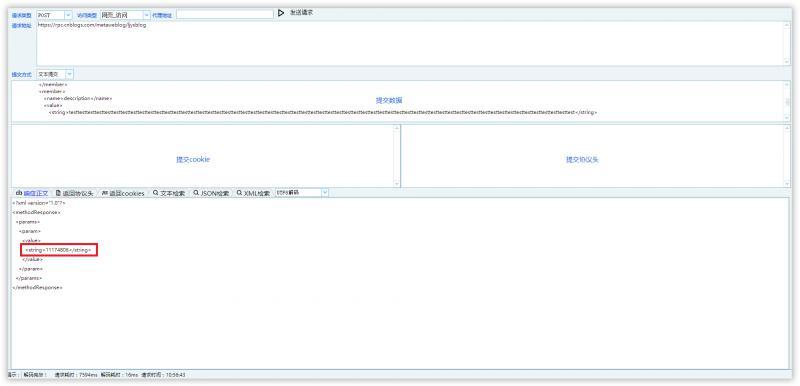Screen dimensions: 800x386
Task: Click the submit data scrollbar up arrow
Action: pos(787,84)
